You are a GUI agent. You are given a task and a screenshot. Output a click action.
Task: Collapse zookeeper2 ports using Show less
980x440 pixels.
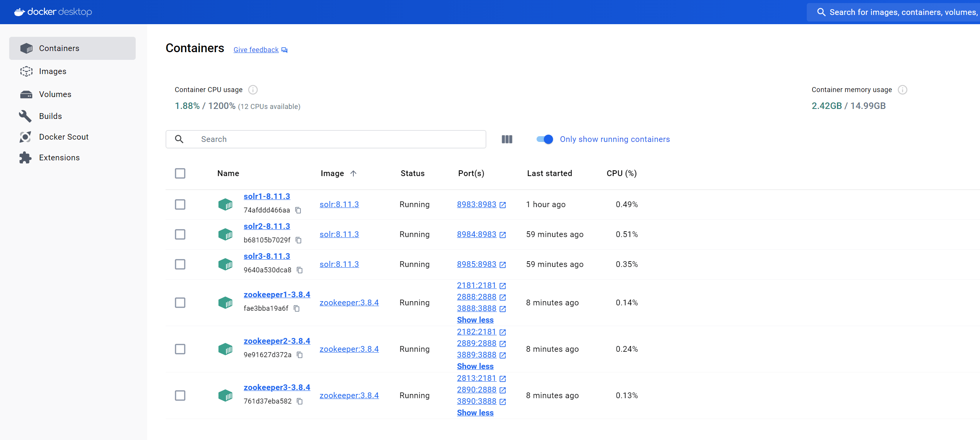[475, 366]
